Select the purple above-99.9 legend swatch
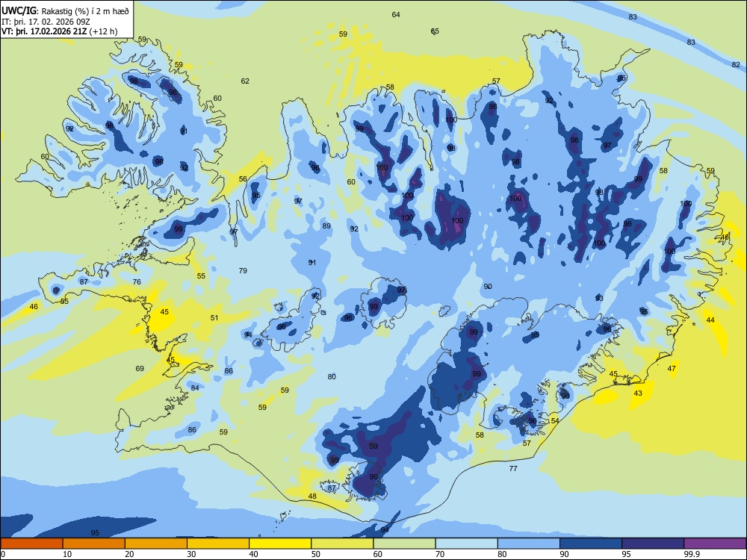 click(715, 544)
